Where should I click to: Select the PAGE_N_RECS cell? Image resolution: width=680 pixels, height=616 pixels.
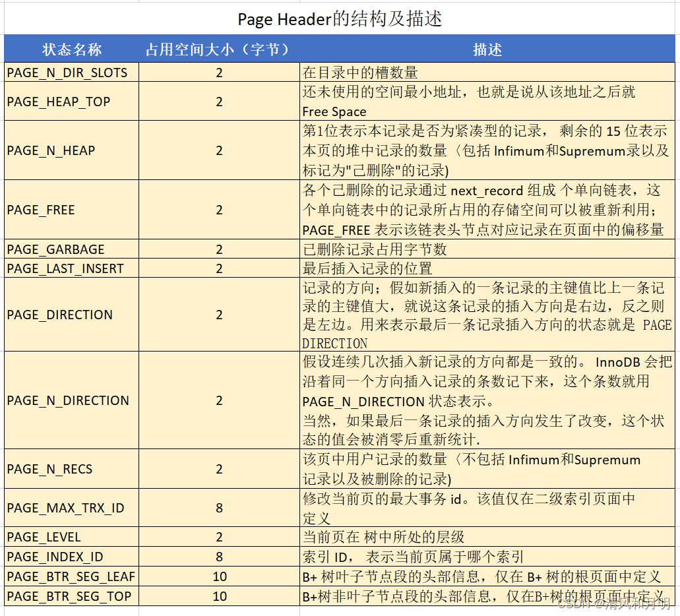tap(71, 469)
